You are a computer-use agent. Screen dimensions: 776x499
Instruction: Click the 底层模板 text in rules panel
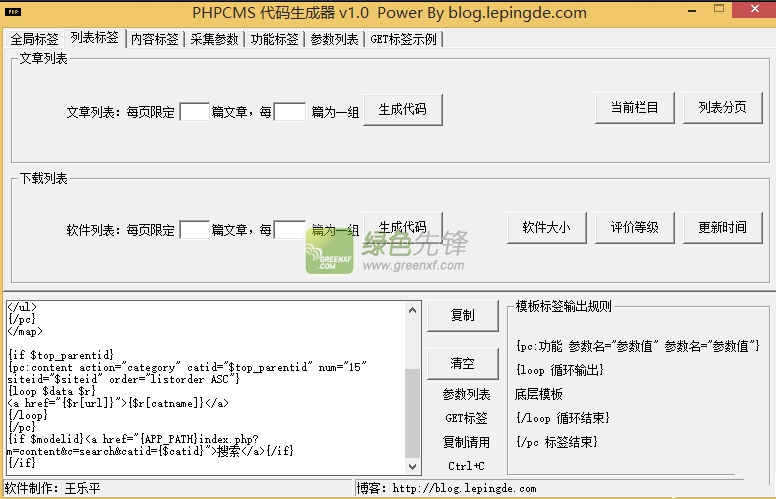point(539,394)
